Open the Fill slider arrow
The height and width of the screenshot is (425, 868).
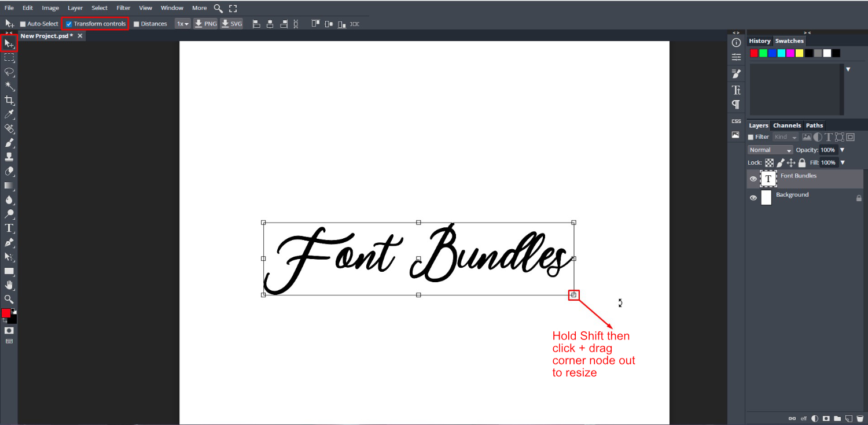point(843,162)
